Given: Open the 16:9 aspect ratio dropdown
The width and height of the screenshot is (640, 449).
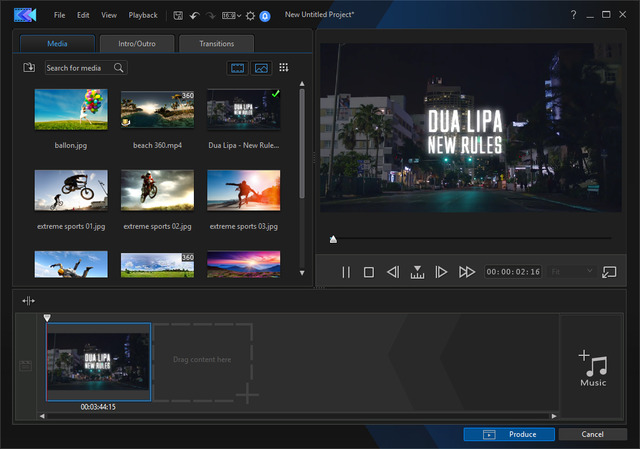Looking at the screenshot, I should (x=232, y=16).
